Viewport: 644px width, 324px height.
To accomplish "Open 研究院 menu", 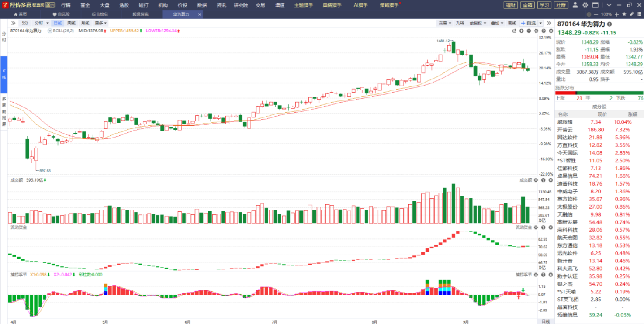I will (240, 5).
